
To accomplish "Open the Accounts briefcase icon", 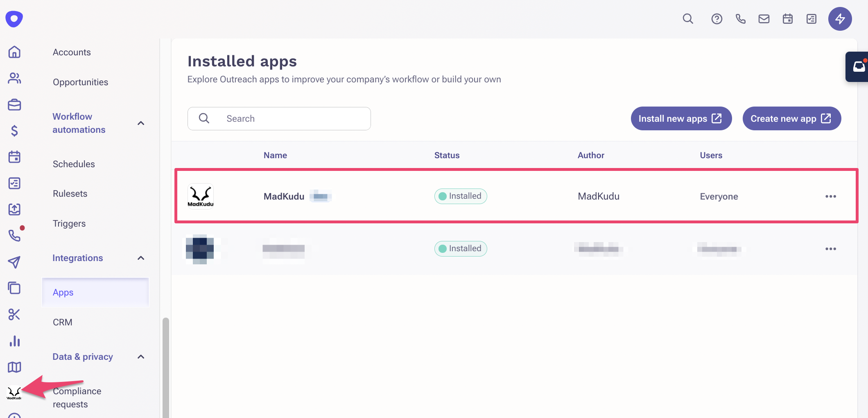I will coord(14,104).
